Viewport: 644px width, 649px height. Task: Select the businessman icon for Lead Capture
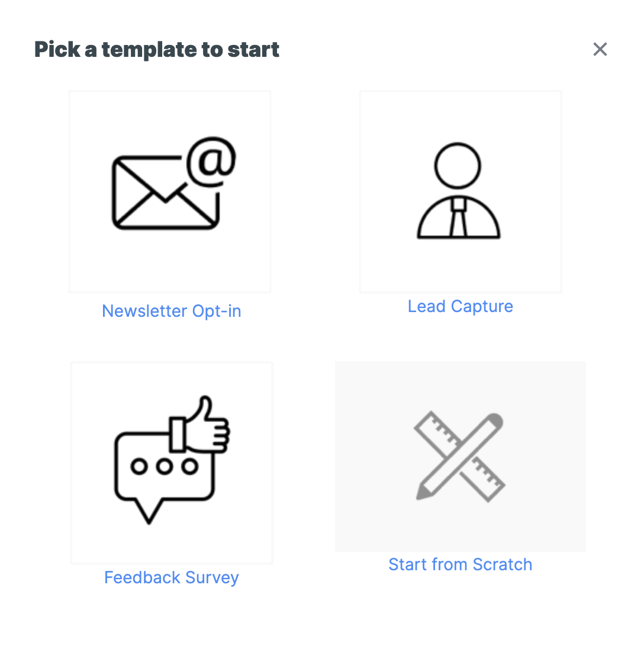click(459, 191)
